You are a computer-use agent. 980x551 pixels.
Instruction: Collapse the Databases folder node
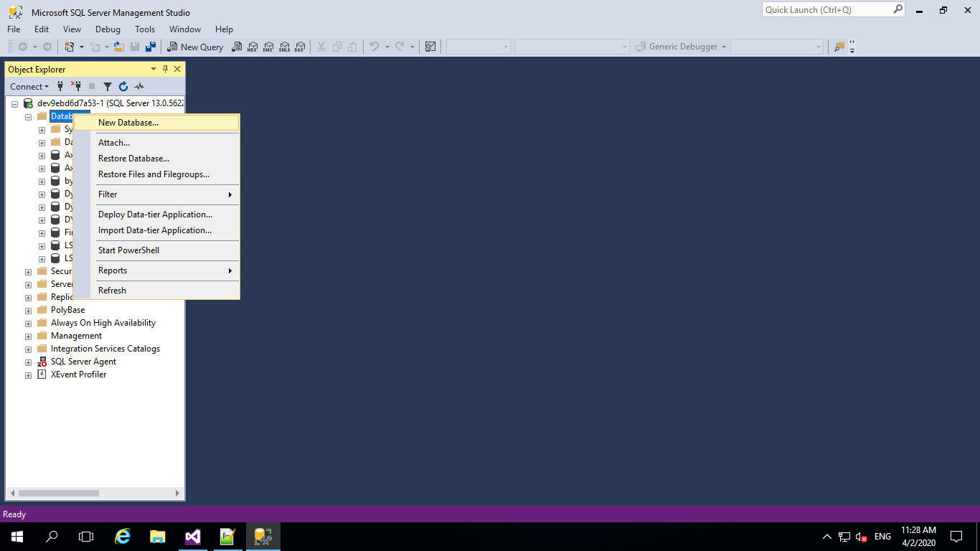click(x=29, y=117)
